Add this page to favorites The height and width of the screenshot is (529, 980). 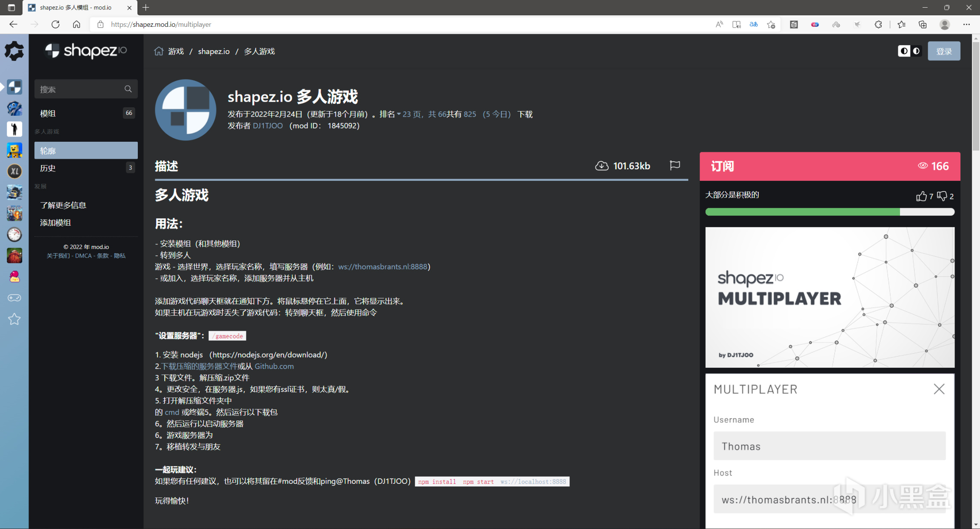click(x=771, y=24)
